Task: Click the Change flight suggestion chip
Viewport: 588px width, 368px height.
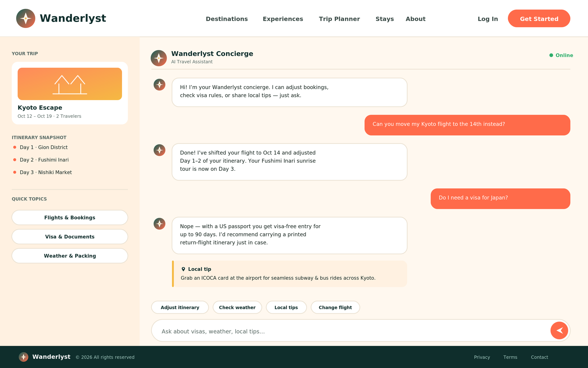Action: pos(335,307)
